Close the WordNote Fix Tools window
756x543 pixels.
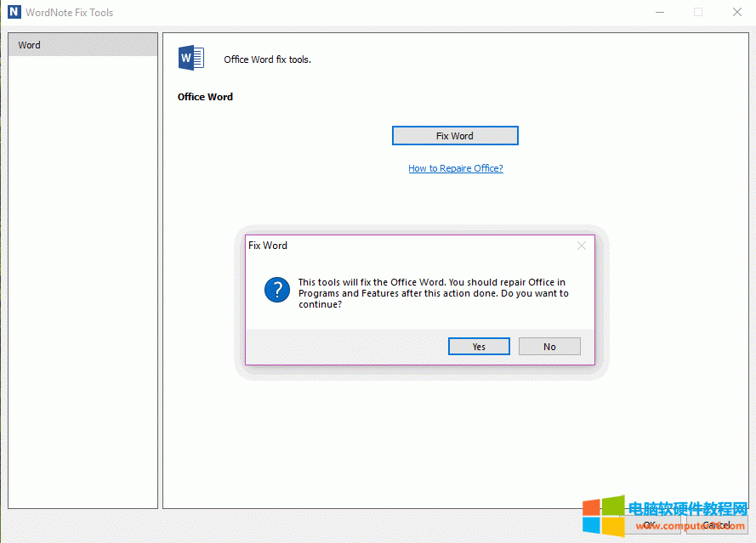pyautogui.click(x=737, y=13)
